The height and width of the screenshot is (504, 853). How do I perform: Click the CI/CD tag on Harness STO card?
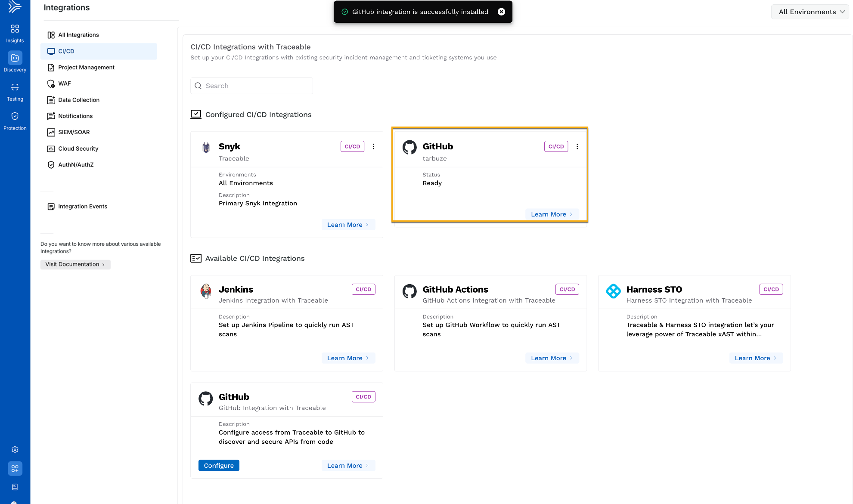coord(771,289)
